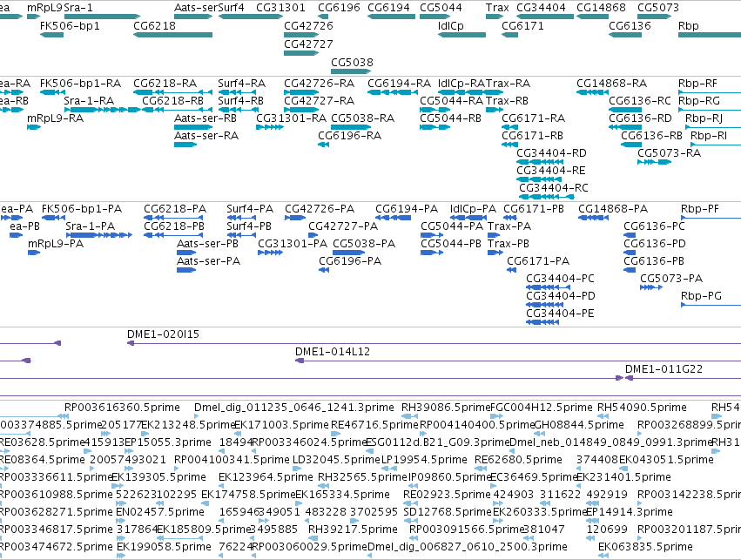The image size is (741, 560).
Task: Select BAC clone DME1-020I15
Action: [x=163, y=334]
